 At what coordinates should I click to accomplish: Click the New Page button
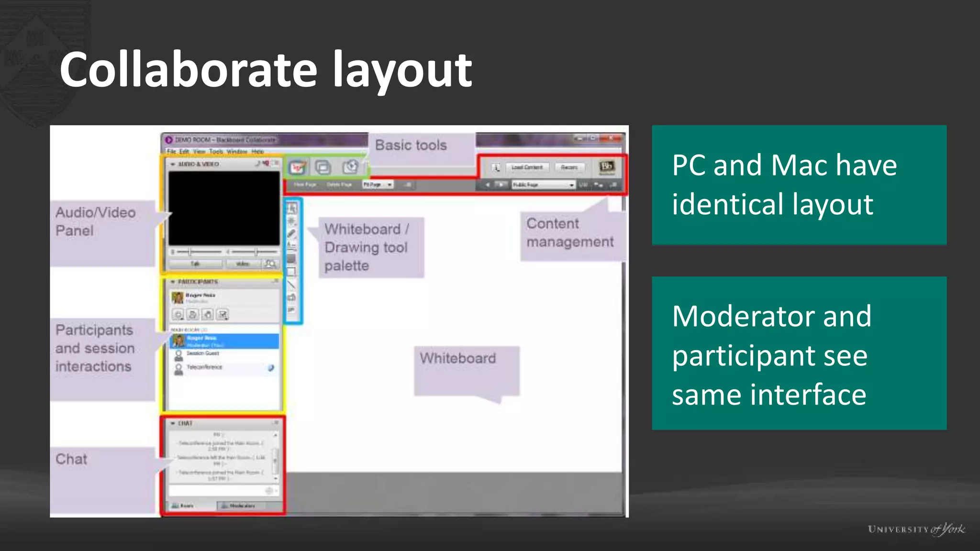click(305, 185)
